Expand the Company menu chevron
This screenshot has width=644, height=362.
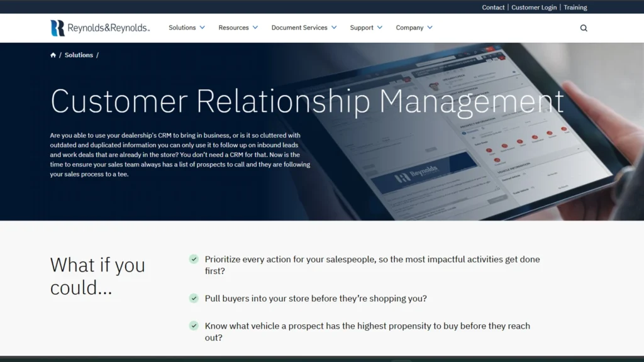click(x=430, y=28)
